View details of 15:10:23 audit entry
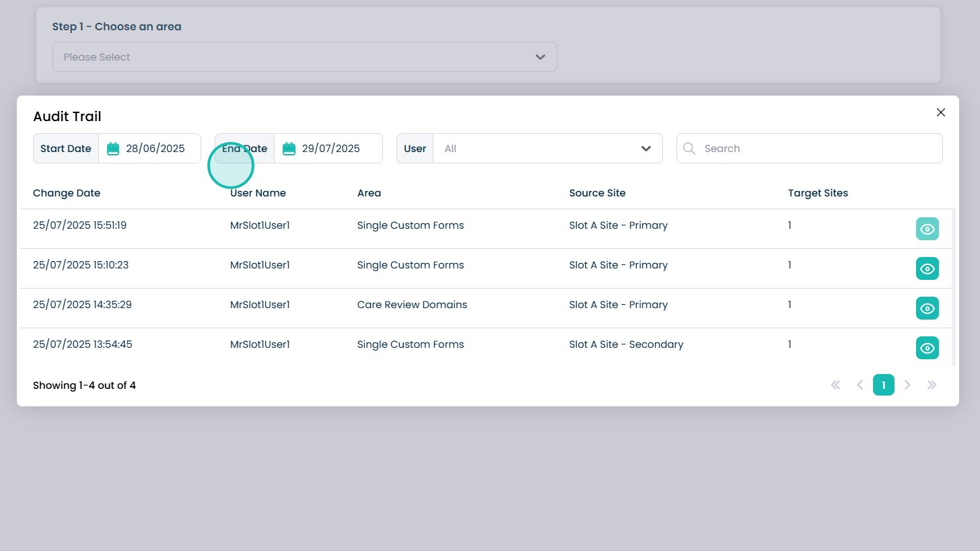980x551 pixels. [927, 268]
